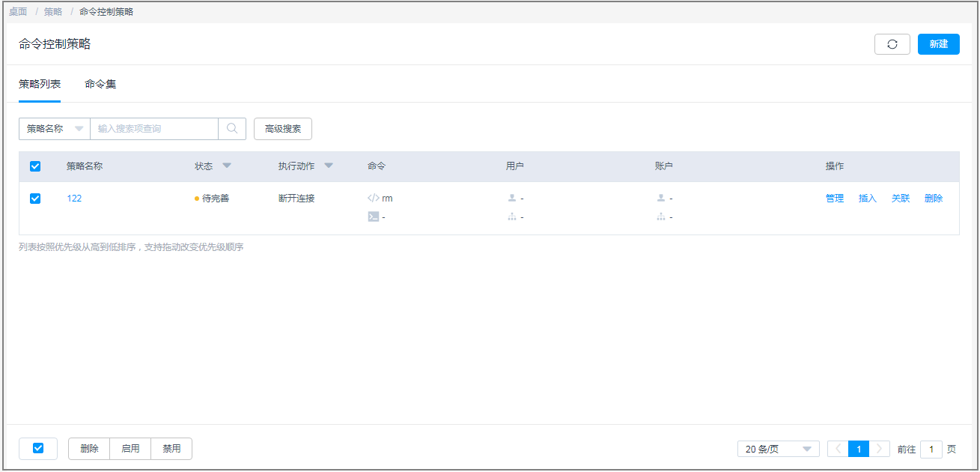Click the 禁用 batch button
Screen dimensions: 980x472
[x=171, y=449]
